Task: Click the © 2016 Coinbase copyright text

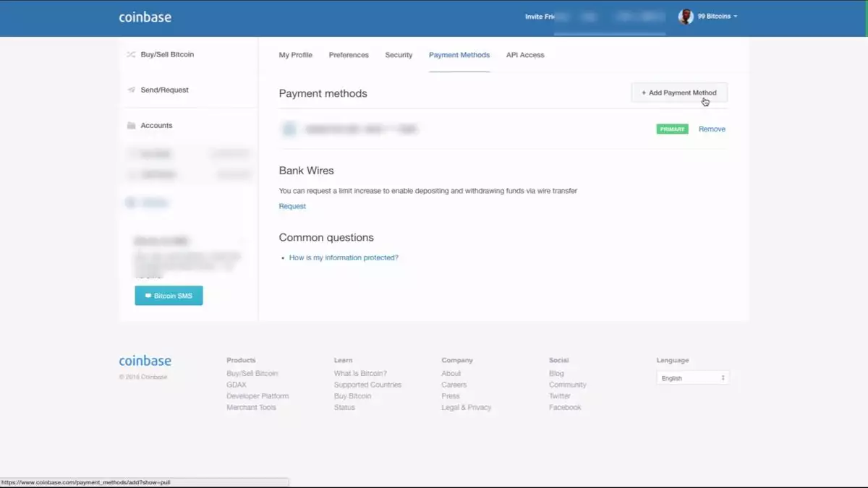Action: (143, 377)
